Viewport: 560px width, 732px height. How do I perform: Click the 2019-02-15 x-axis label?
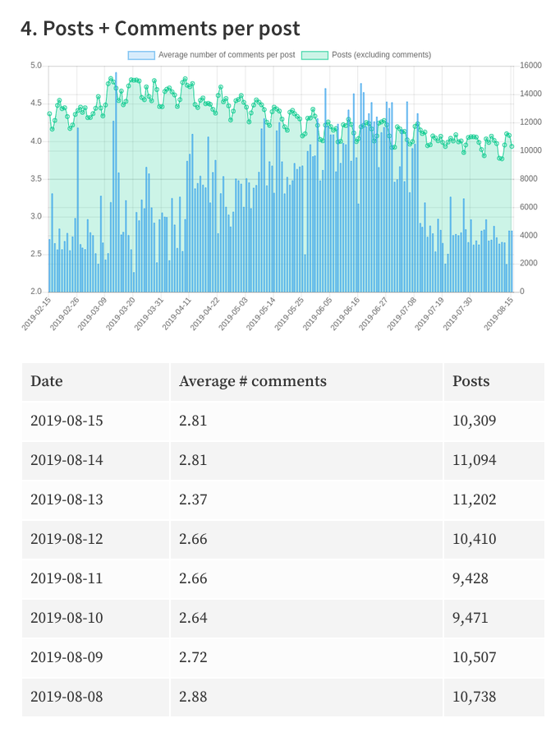[38, 314]
